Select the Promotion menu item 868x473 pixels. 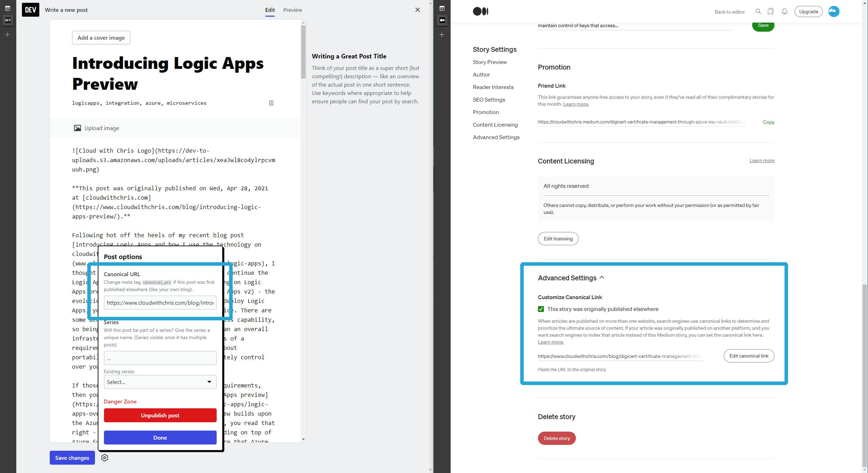[x=485, y=112]
